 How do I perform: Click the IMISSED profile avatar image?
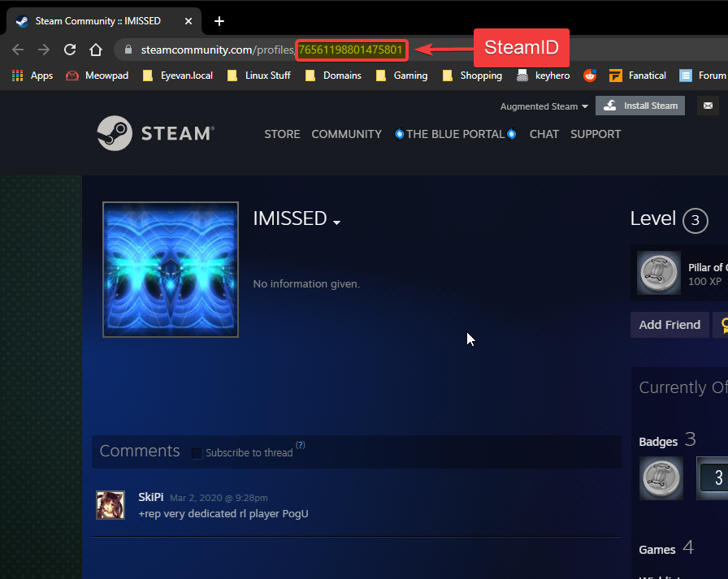[x=171, y=270]
